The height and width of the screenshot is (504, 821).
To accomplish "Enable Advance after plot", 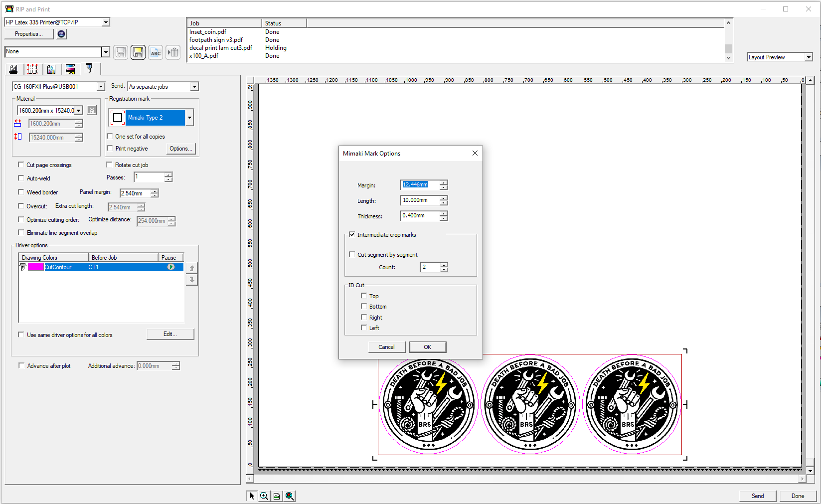I will (21, 365).
